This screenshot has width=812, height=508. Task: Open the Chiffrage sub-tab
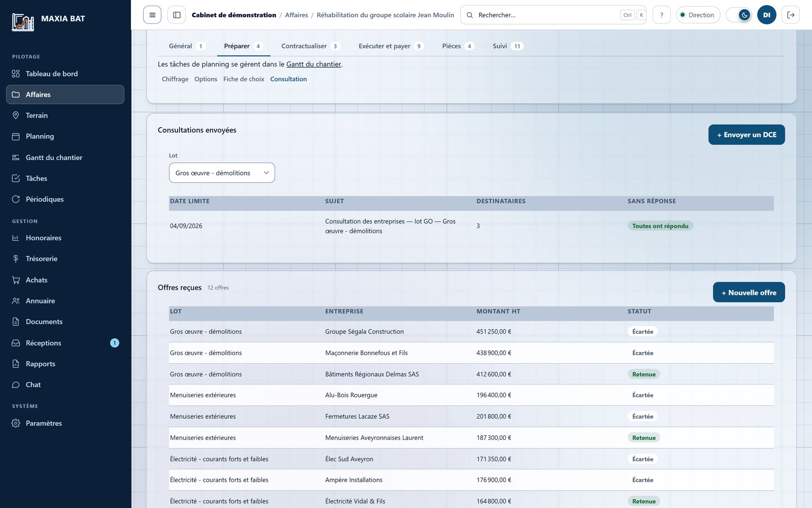pos(175,79)
